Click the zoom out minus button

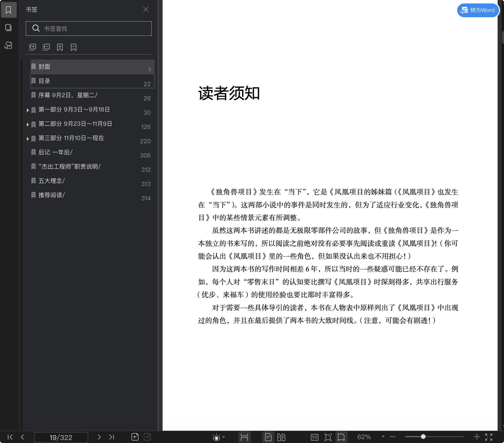[393, 437]
